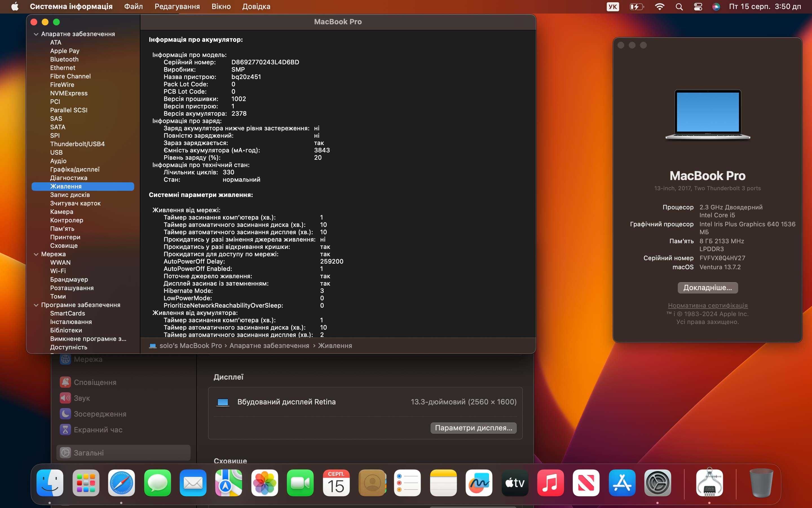Screen dimensions: 812x508
Task: Open Mail app in Dock
Action: [x=193, y=483]
